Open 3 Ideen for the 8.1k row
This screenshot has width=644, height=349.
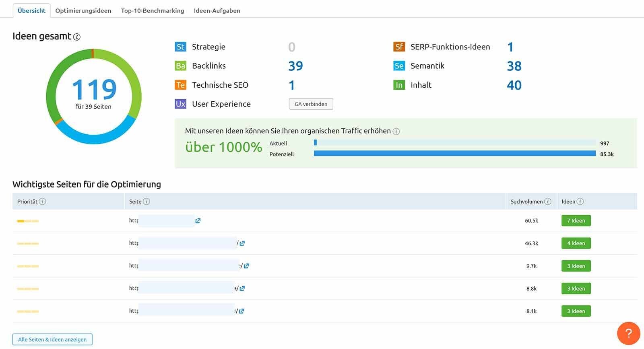coord(576,311)
